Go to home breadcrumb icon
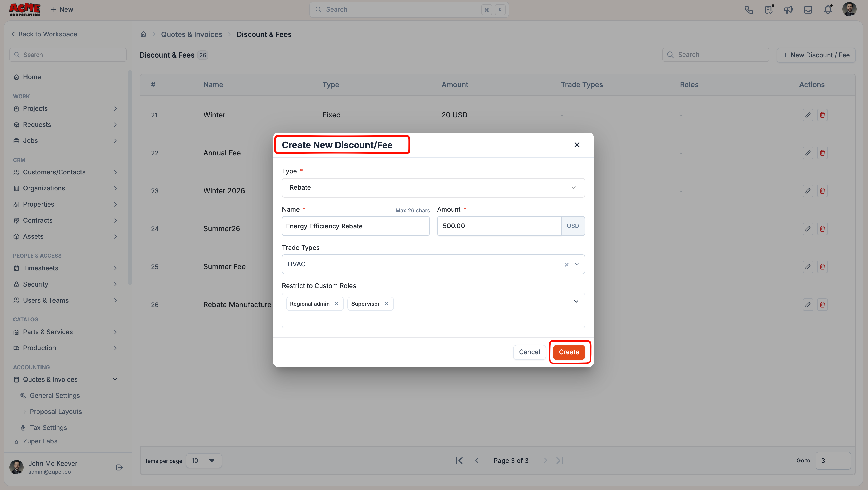 click(143, 34)
